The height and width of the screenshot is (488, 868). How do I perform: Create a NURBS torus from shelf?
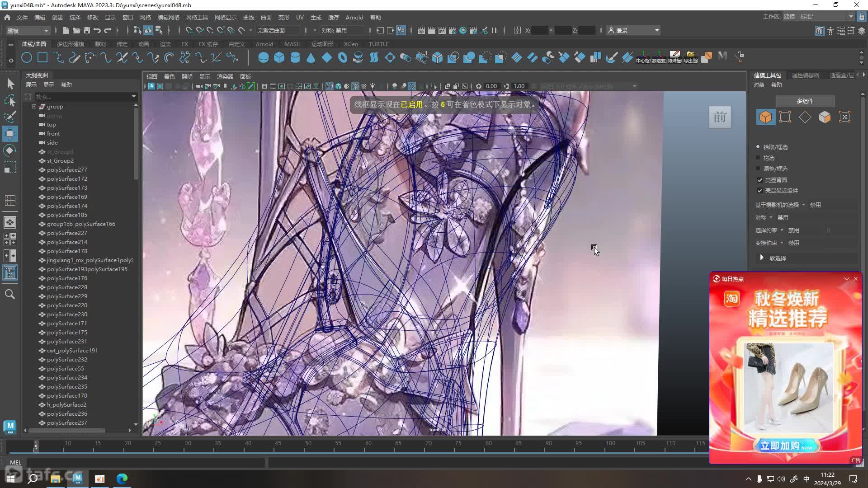pos(342,57)
